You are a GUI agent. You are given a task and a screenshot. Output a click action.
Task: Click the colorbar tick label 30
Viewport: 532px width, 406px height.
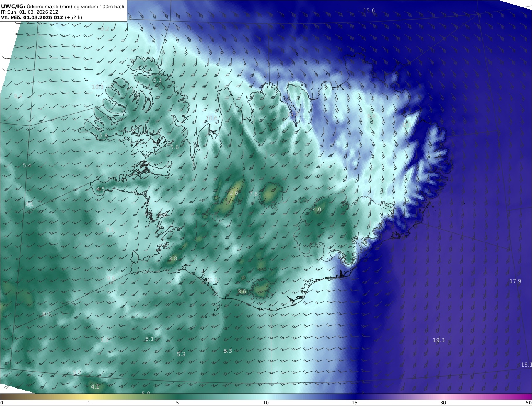[443, 403]
